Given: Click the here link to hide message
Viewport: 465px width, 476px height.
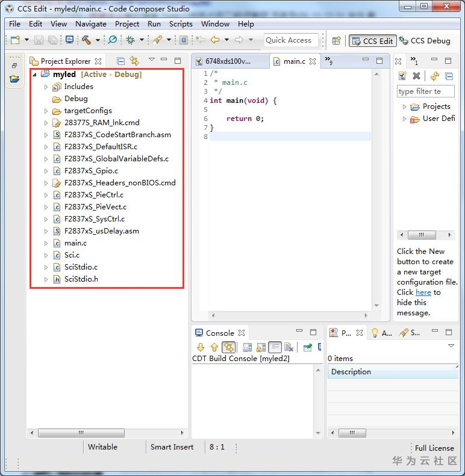Looking at the screenshot, I should click(423, 292).
